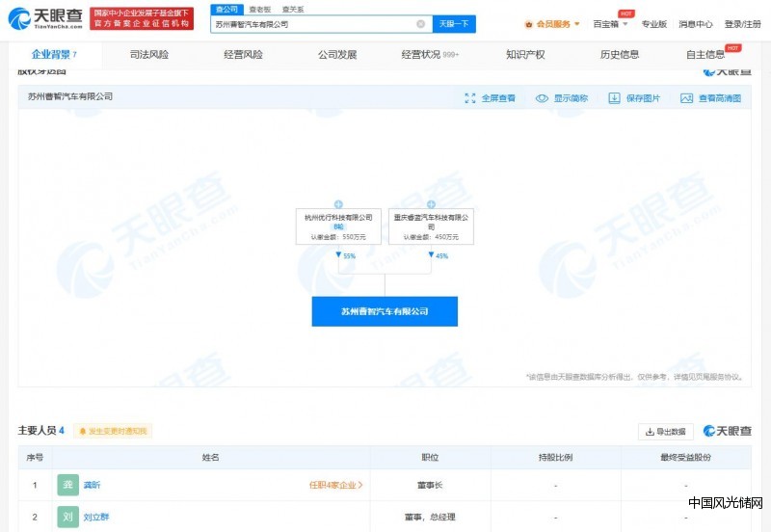Select the 查关系 search tab

[x=293, y=10]
